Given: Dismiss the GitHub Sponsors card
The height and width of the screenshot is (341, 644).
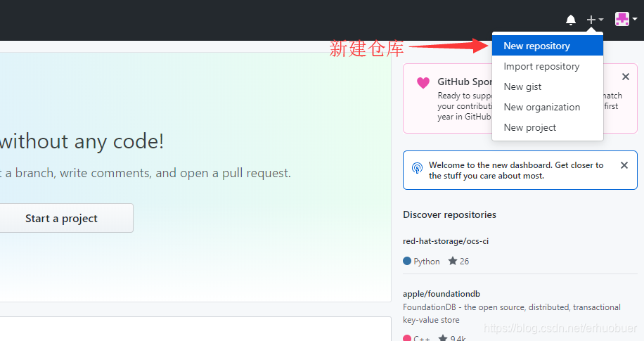Looking at the screenshot, I should pos(626,77).
